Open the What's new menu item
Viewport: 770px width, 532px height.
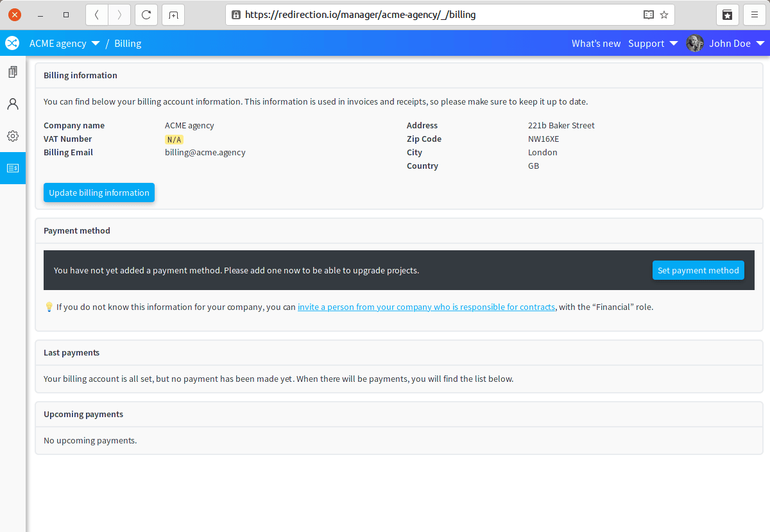[x=596, y=44]
